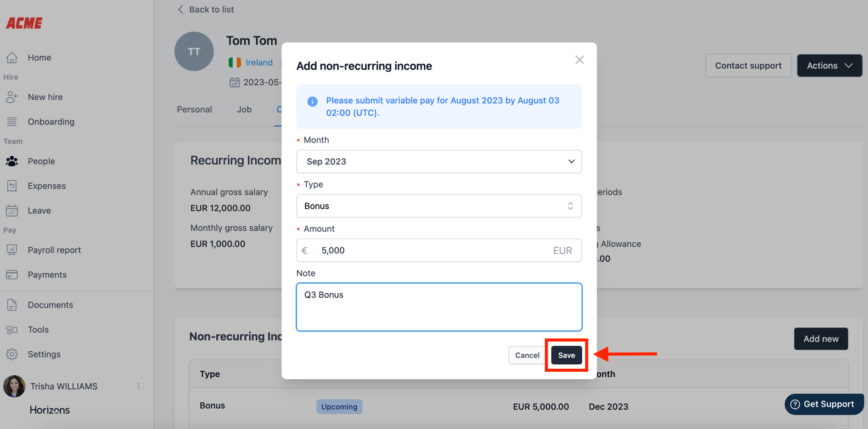Viewport: 868px width, 429px height.
Task: Close the Add non-recurring income dialog
Action: (x=579, y=60)
